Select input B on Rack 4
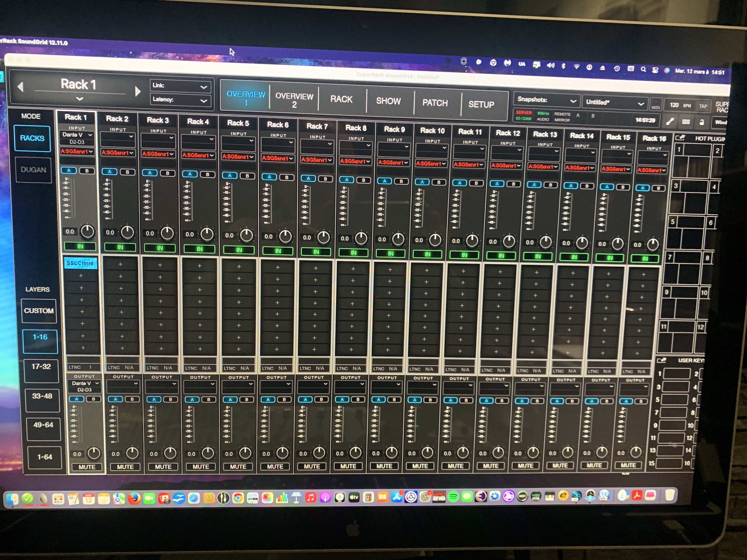The height and width of the screenshot is (560, 747). click(x=207, y=174)
